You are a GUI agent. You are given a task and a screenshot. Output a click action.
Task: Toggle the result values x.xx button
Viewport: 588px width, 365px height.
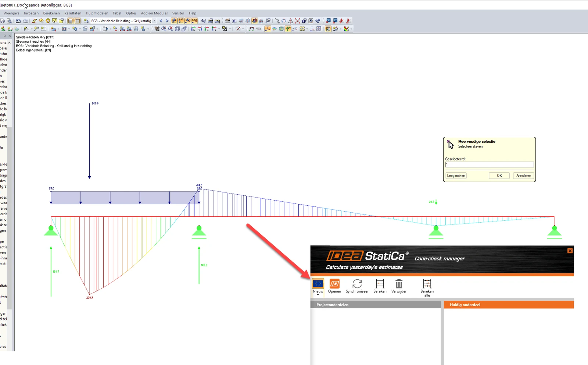(194, 21)
